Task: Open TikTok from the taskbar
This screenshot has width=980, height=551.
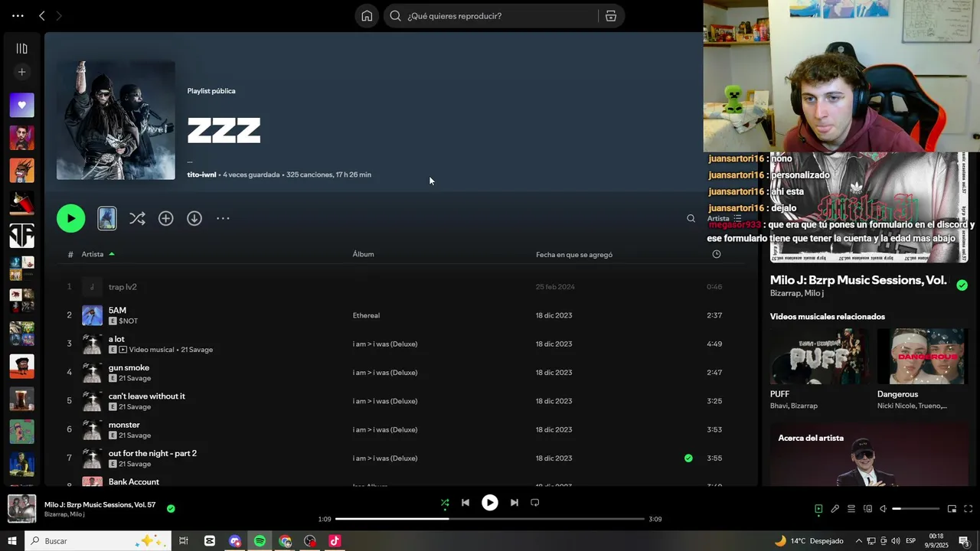Action: pyautogui.click(x=335, y=541)
